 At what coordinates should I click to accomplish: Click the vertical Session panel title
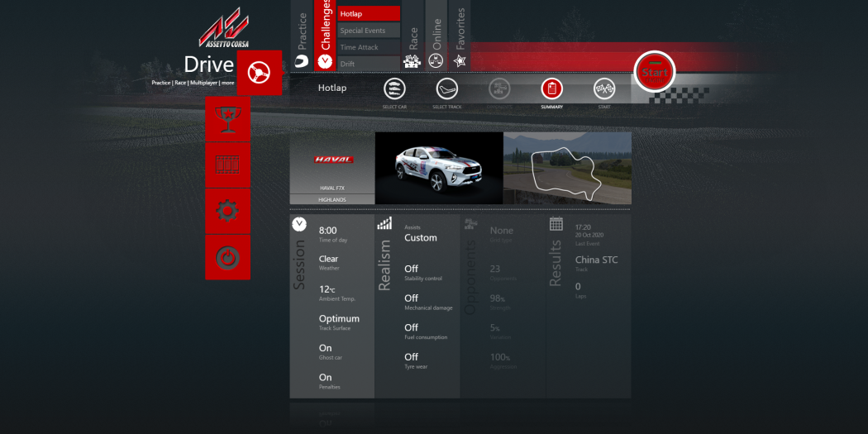pyautogui.click(x=299, y=265)
